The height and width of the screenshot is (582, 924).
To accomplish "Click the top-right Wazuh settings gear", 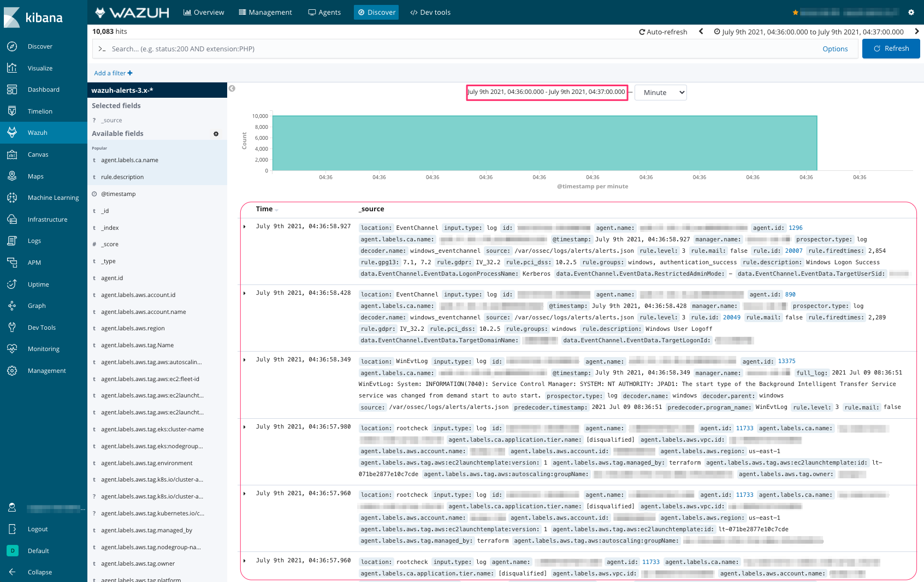I will [911, 13].
